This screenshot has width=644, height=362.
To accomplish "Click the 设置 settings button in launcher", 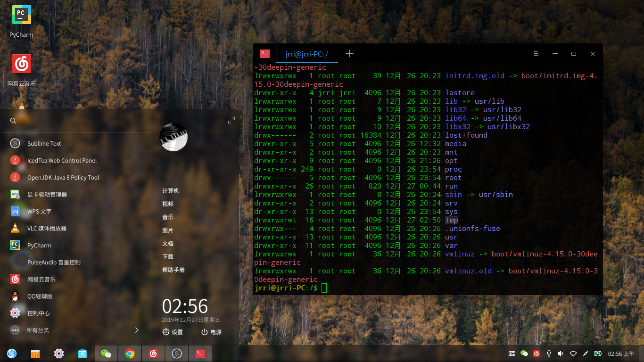I will point(173,332).
